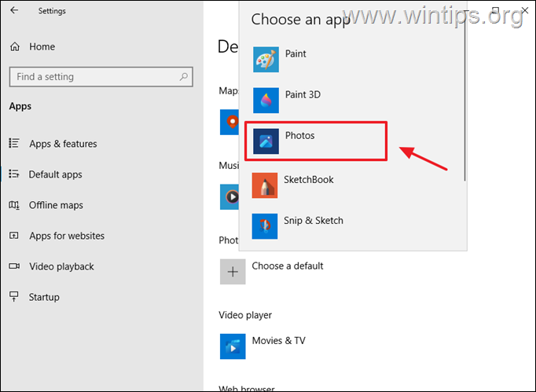536x392 pixels.
Task: Click the Maps default app icon
Action: [x=229, y=122]
